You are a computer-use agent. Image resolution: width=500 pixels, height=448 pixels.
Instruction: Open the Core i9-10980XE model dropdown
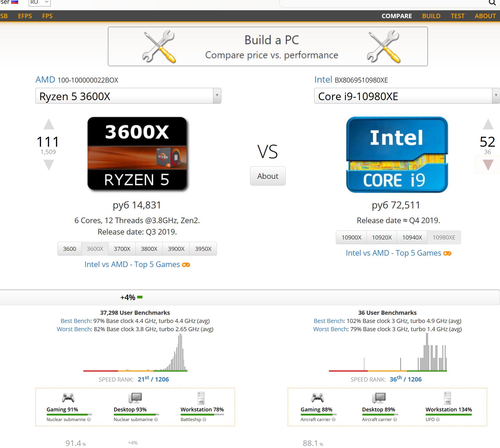(496, 96)
